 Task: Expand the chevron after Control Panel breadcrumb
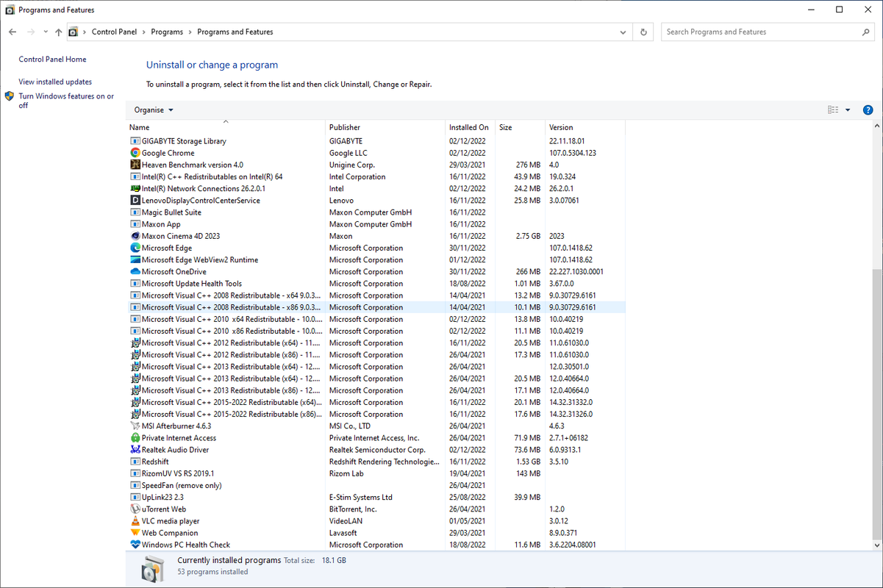coord(143,32)
